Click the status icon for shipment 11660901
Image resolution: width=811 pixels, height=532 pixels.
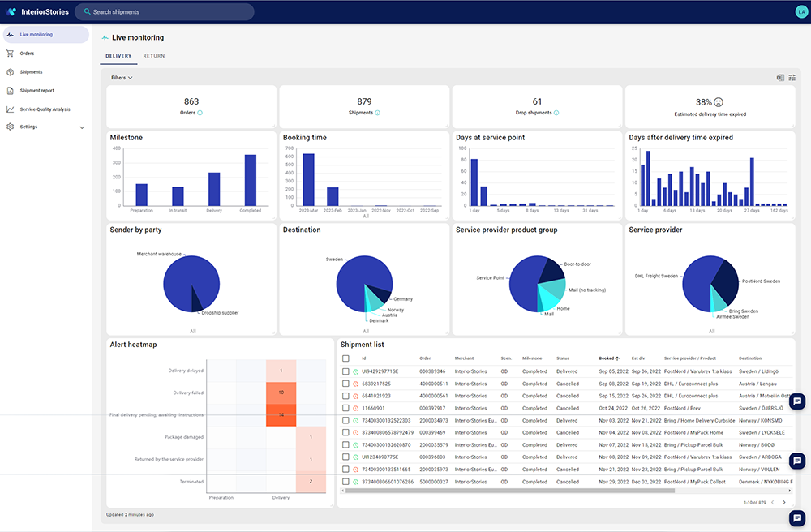356,409
